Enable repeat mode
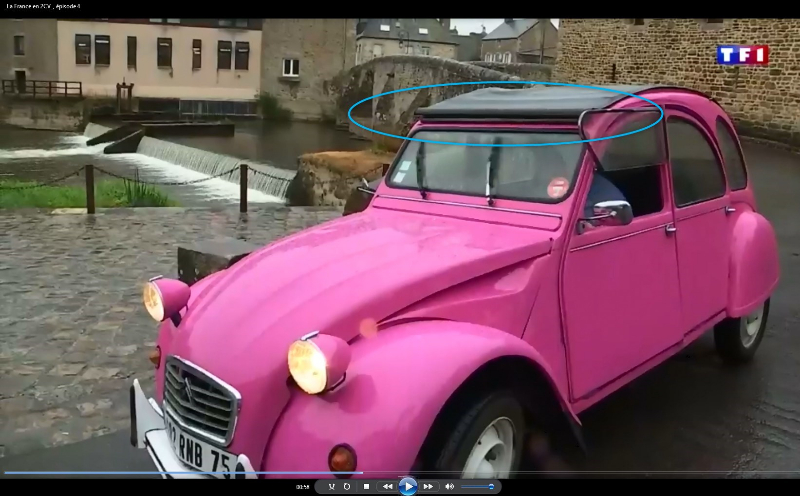 [347, 486]
